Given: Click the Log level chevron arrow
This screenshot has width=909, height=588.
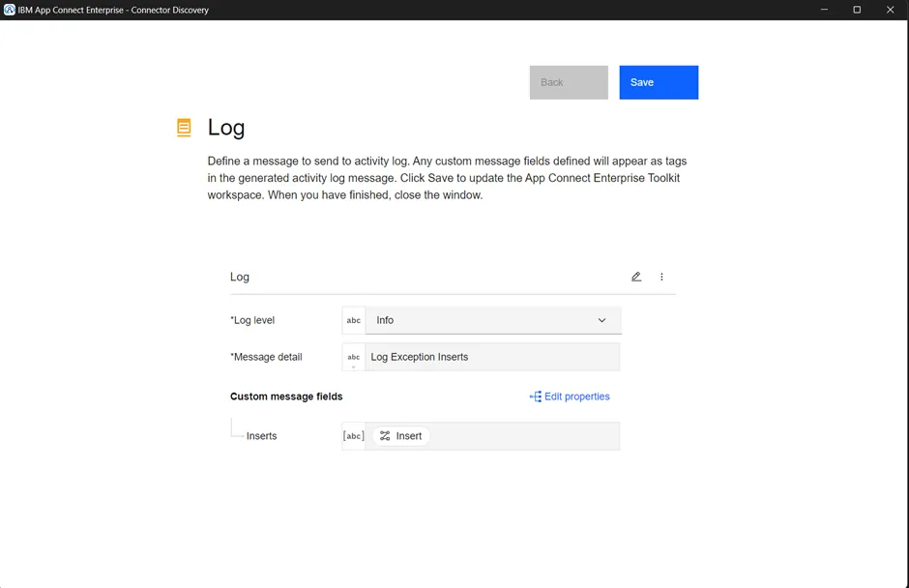Looking at the screenshot, I should pos(601,320).
